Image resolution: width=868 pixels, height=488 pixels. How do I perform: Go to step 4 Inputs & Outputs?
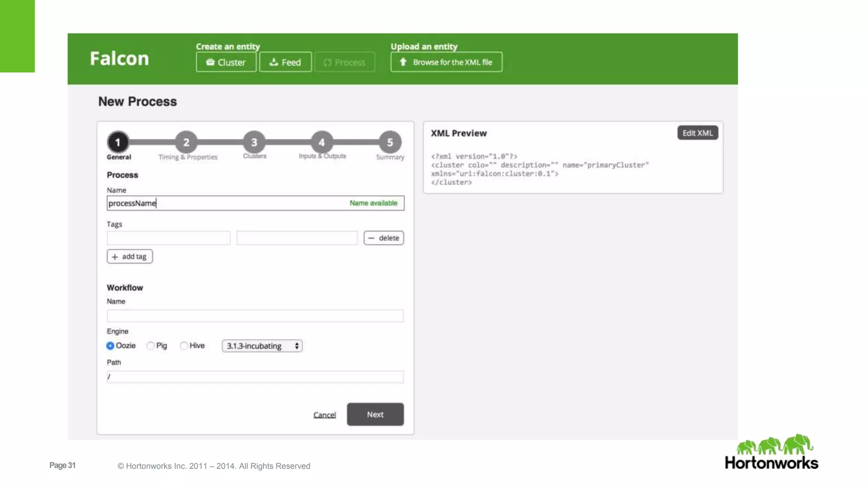click(x=322, y=142)
